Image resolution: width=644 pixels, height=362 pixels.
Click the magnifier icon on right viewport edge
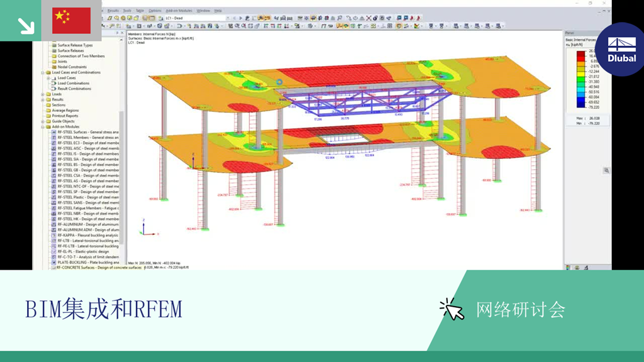(x=606, y=170)
